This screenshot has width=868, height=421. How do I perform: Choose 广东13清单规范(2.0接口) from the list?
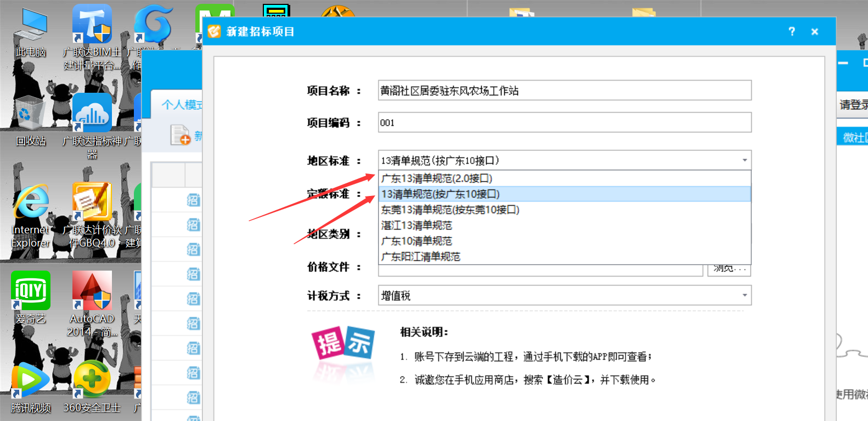click(x=565, y=178)
